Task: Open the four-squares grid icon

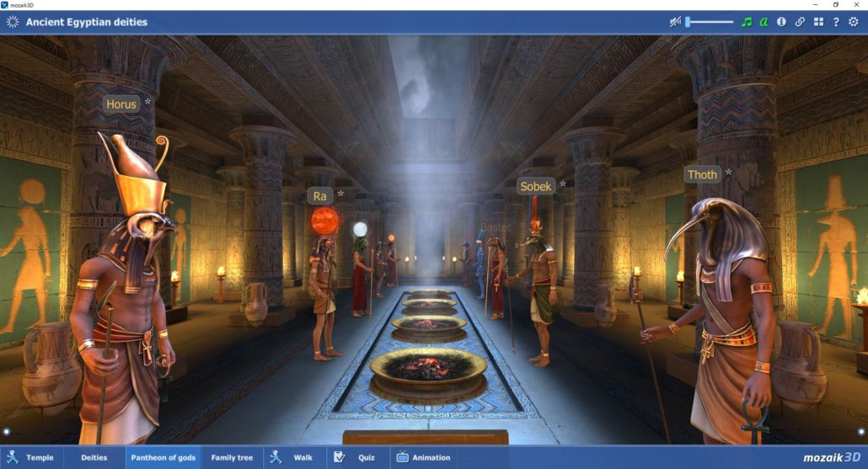Action: 818,22
